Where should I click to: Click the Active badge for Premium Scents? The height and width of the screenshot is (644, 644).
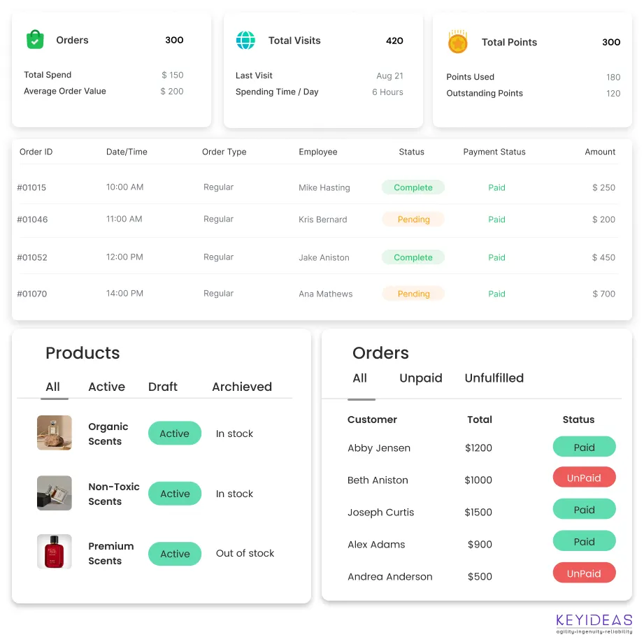pos(175,554)
